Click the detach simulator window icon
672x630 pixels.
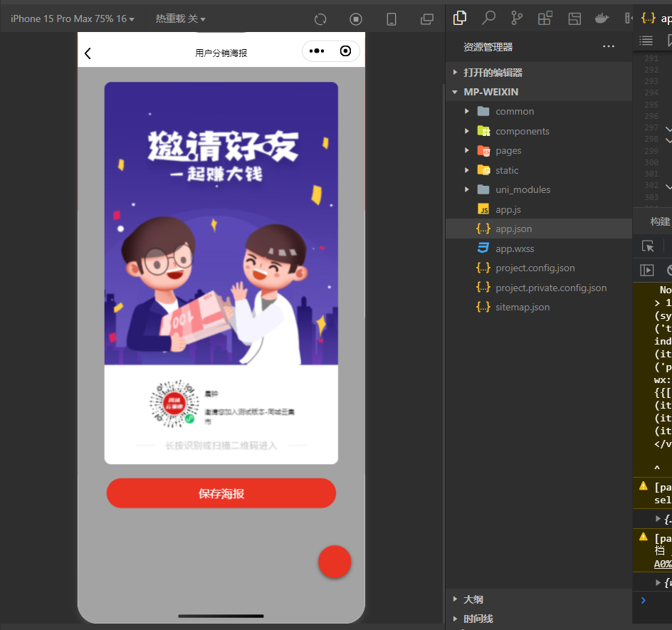pos(427,19)
